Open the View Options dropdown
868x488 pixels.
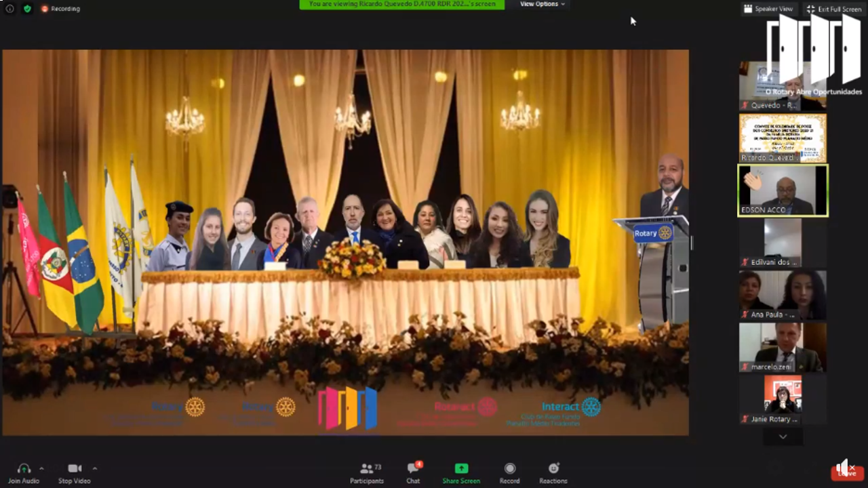pos(542,4)
